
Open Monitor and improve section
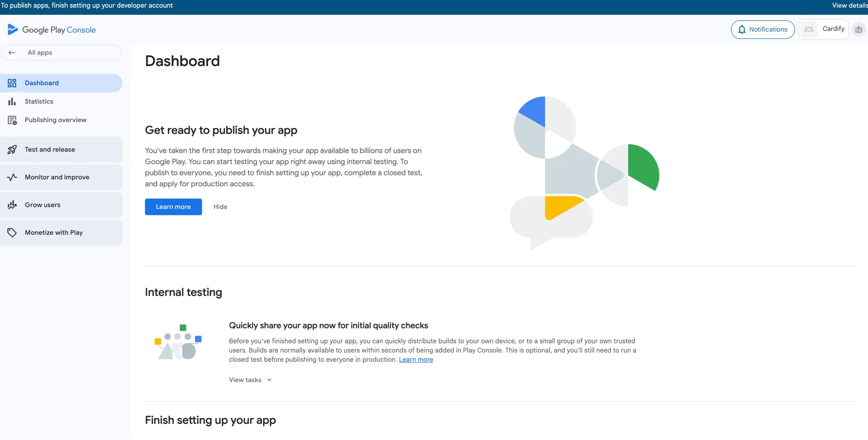pos(57,177)
